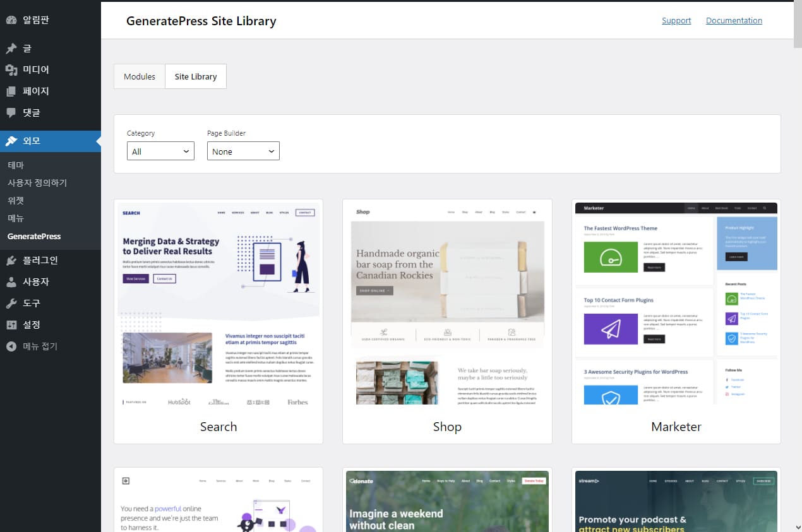Go to the 글 menu label
802x532 pixels.
pos(27,49)
